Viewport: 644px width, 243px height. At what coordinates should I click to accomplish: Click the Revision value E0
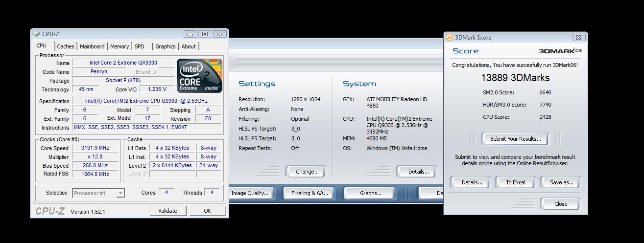point(208,118)
